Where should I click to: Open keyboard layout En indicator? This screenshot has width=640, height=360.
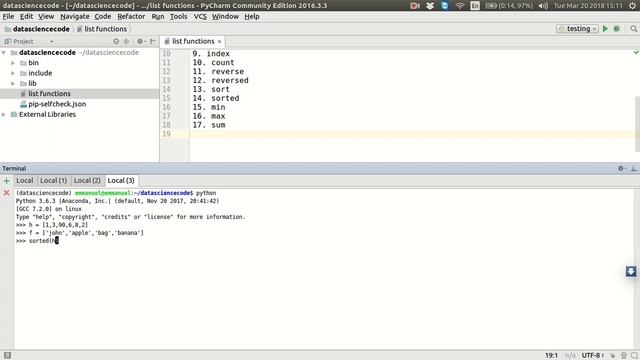click(475, 6)
